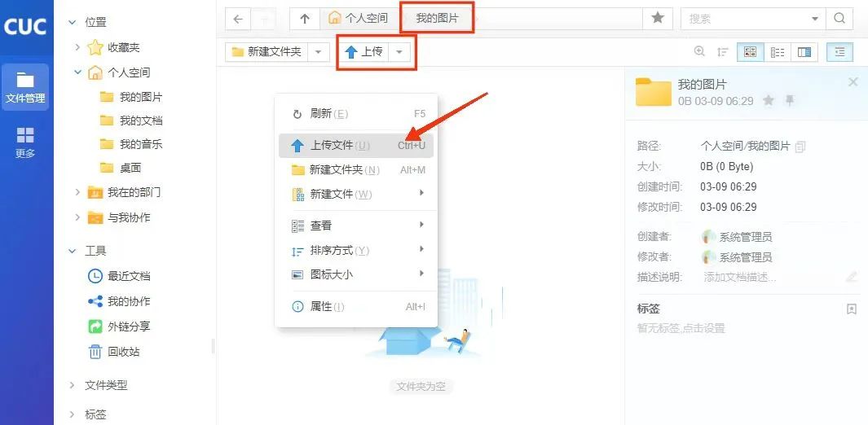The image size is (868, 425).
Task: Switch to icon grid view mode
Action: coord(750,52)
